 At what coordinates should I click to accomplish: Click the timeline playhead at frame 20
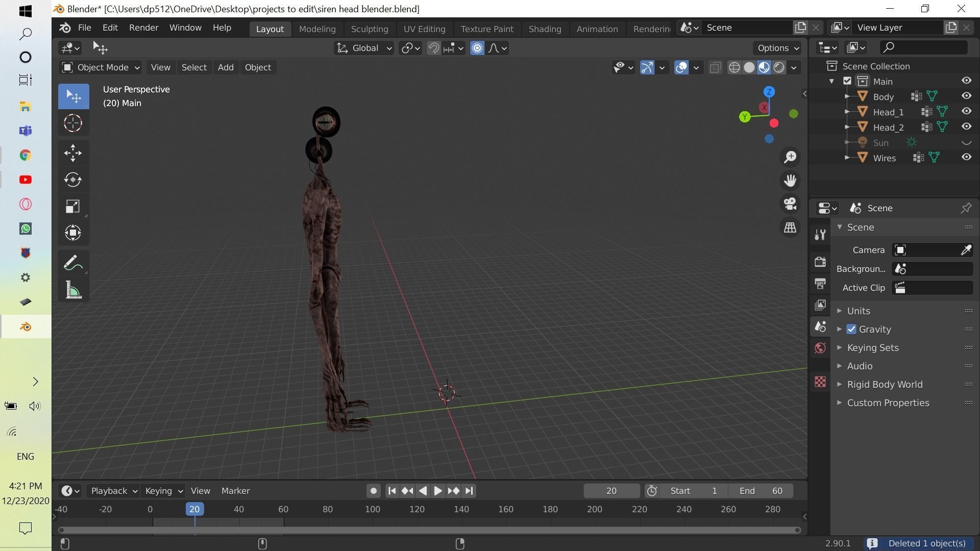[194, 509]
